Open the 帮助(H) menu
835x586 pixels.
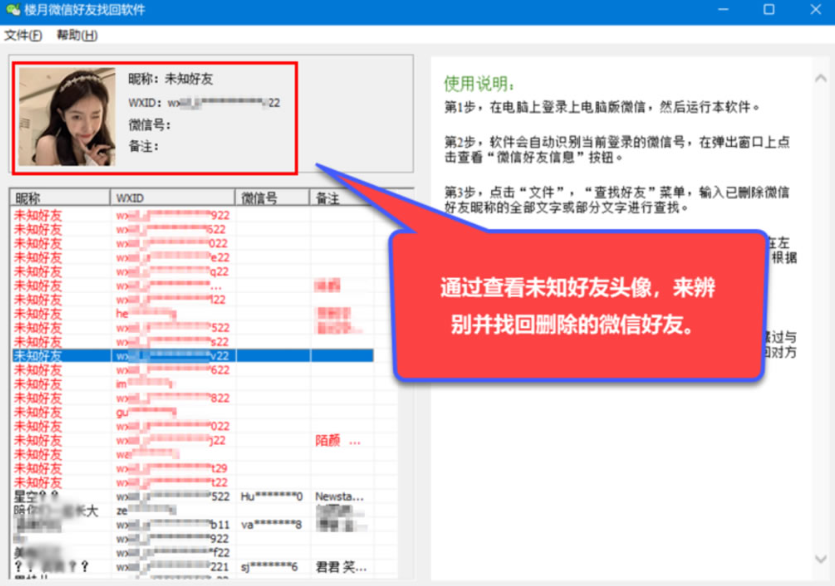pos(77,35)
